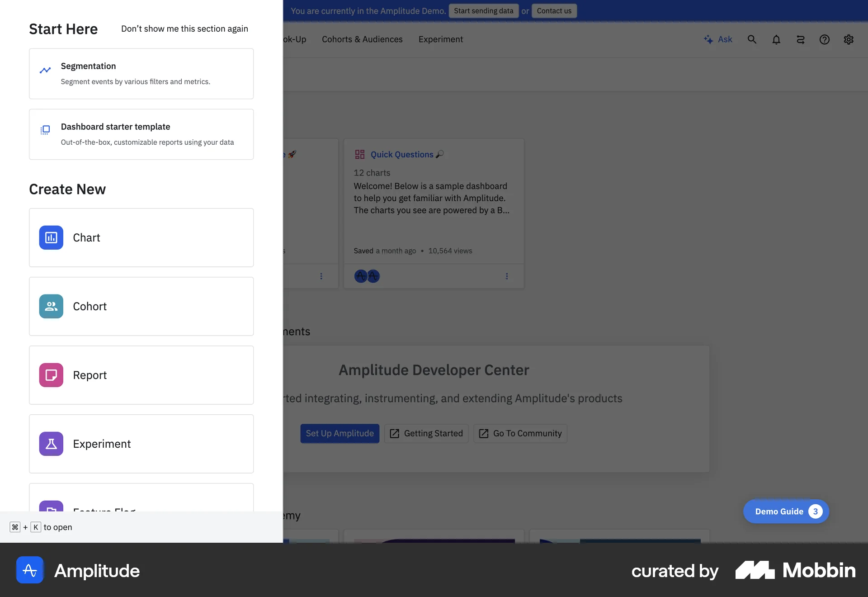Create a new Cohort via its icon
Viewport: 868px width, 597px height.
click(x=51, y=306)
